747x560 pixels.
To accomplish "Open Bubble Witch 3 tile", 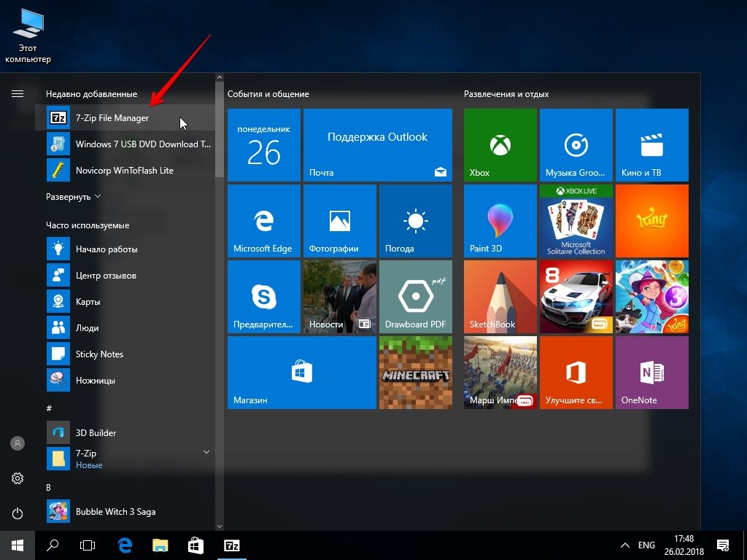I will (x=651, y=297).
